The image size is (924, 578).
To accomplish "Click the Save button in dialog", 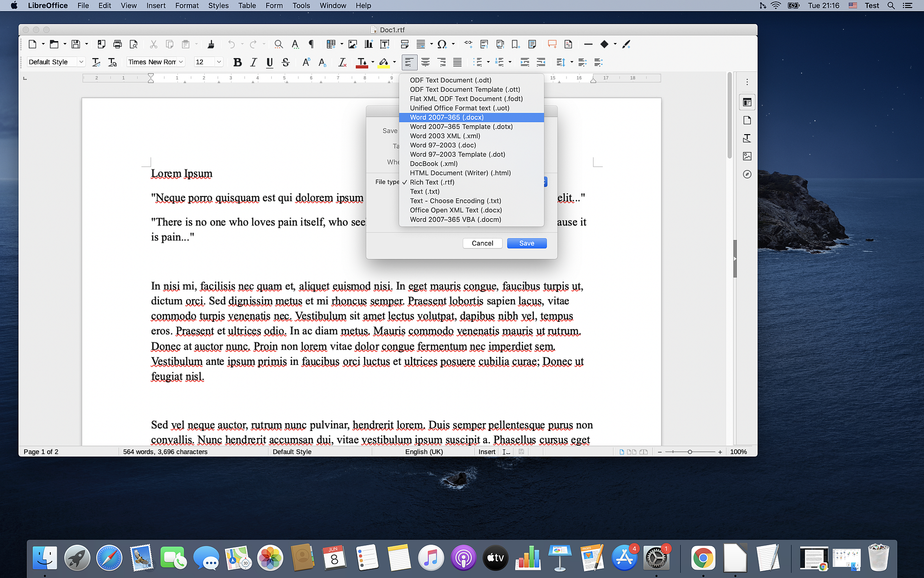I will pos(527,243).
